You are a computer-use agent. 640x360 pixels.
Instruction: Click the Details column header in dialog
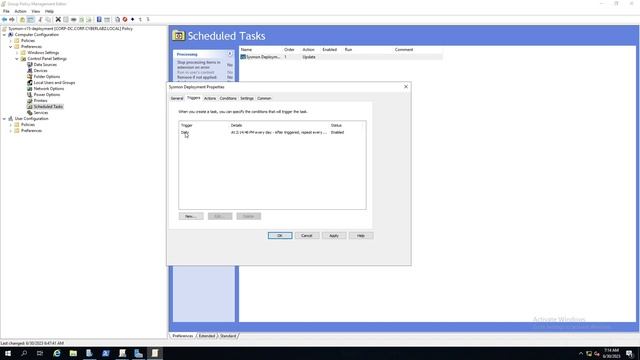pos(279,125)
